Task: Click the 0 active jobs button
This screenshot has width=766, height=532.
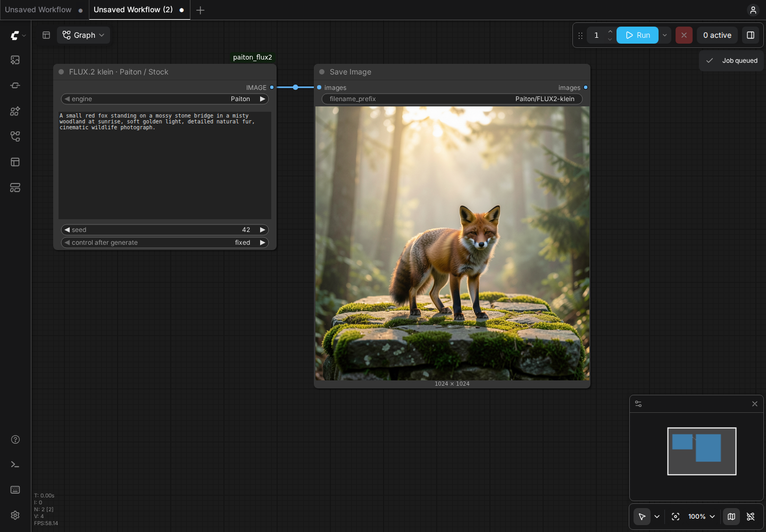Action: [717, 35]
